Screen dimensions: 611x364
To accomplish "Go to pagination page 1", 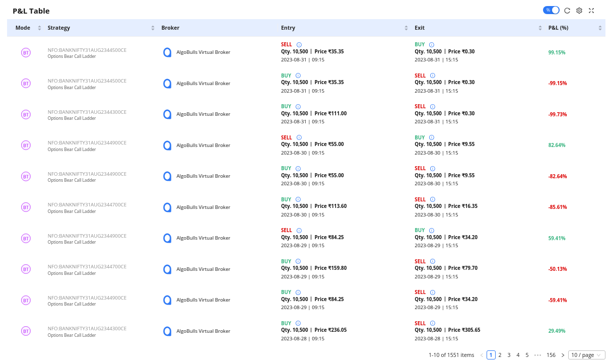I will [491, 355].
